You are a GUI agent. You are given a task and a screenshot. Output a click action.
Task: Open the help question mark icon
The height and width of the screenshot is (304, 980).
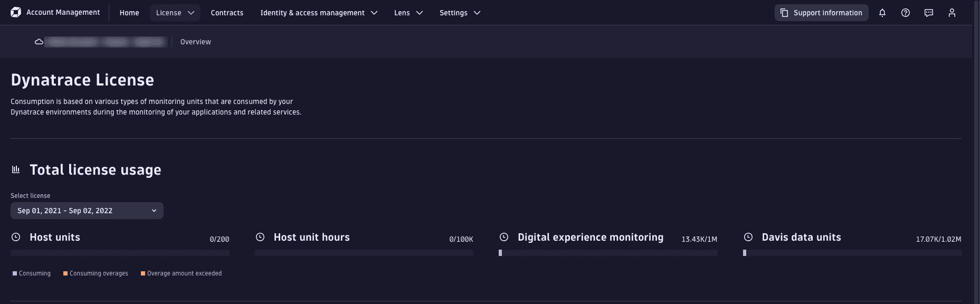(906, 13)
